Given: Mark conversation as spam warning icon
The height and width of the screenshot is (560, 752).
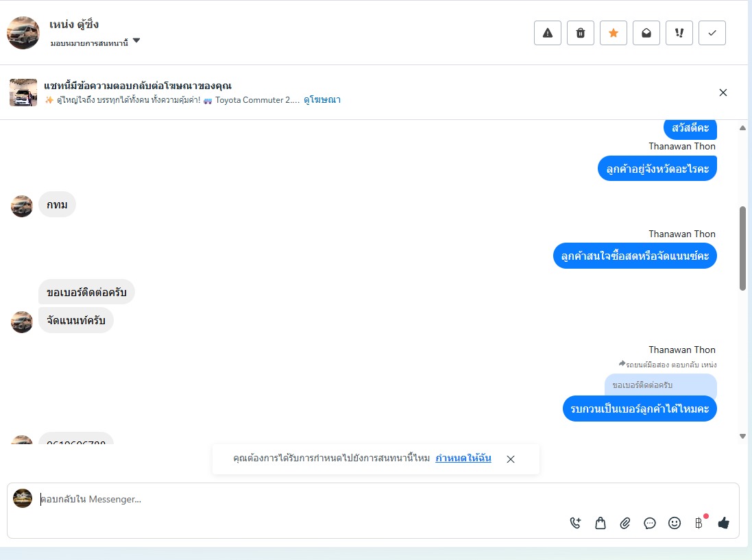Looking at the screenshot, I should point(547,33).
